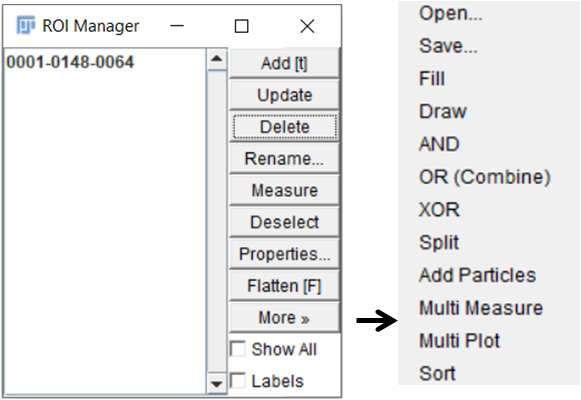The image size is (581, 400).
Task: Select Add Particles menu item
Action: pos(477,275)
